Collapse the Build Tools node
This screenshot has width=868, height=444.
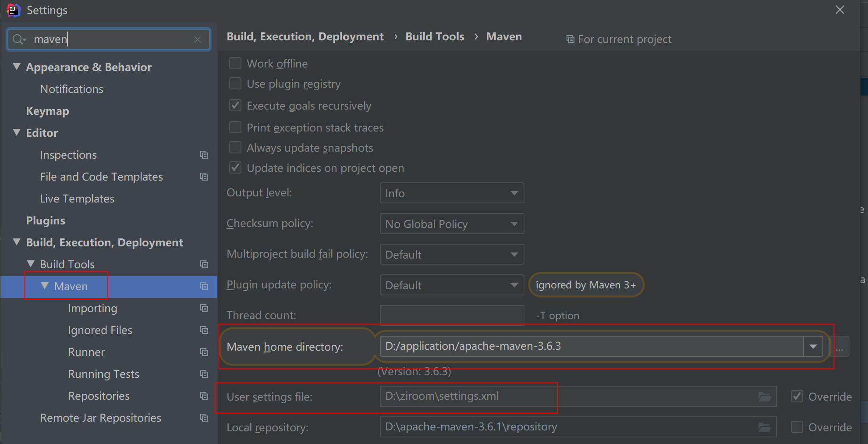(x=31, y=264)
